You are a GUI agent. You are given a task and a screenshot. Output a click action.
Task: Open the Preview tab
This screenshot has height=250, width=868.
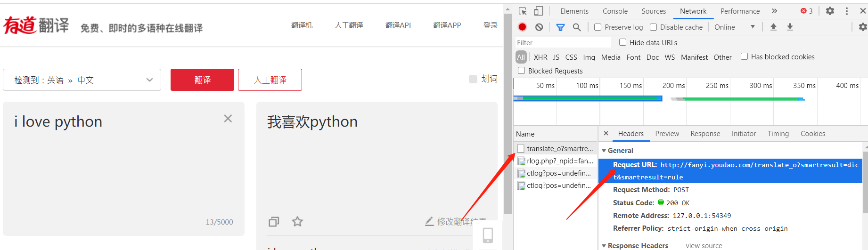[667, 134]
